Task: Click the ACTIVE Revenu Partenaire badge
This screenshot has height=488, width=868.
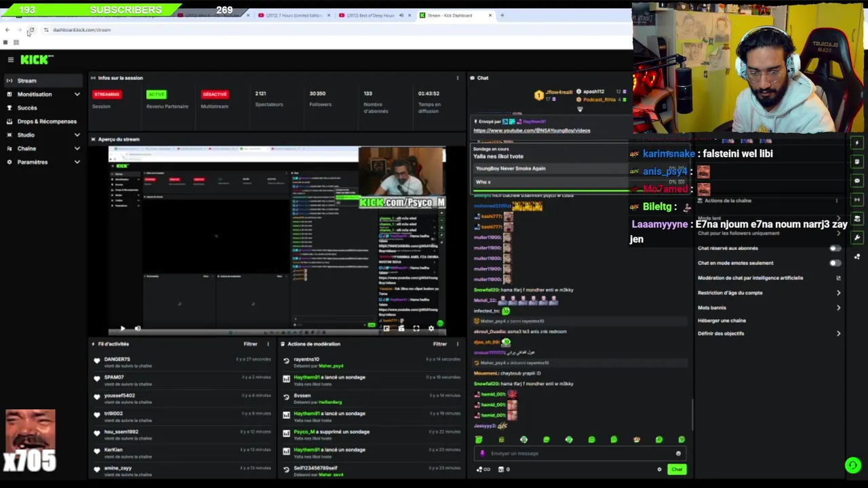Action: point(157,94)
